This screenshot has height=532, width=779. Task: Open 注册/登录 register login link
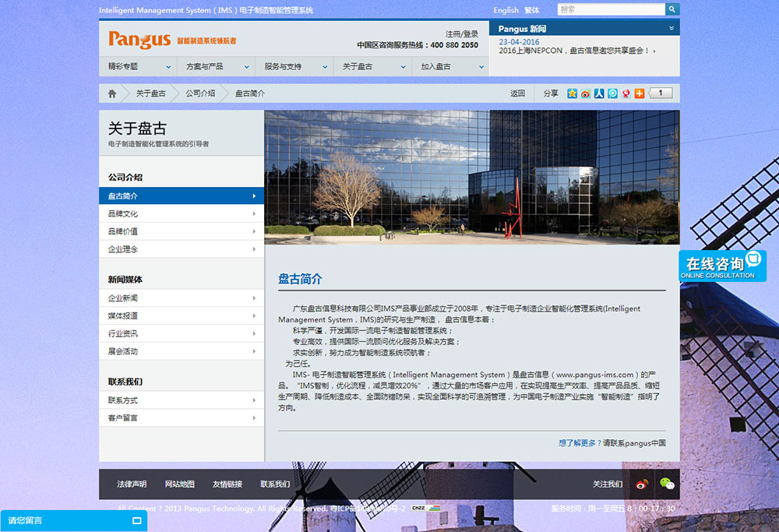click(461, 33)
